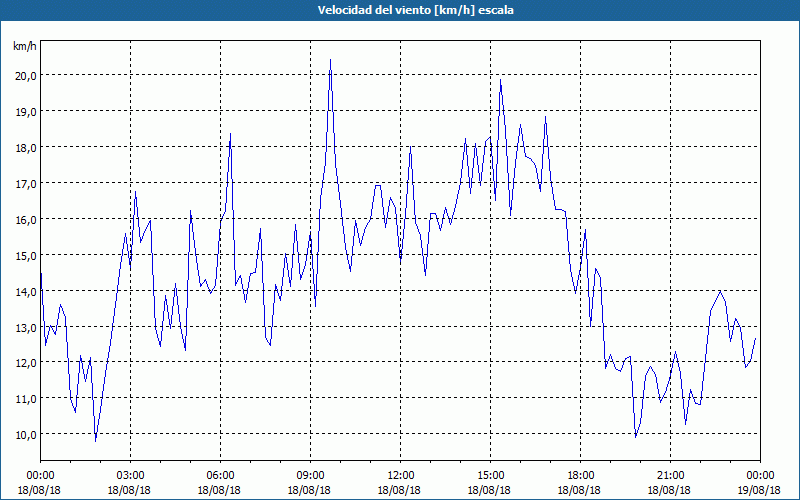Image resolution: width=800 pixels, height=500 pixels.
Task: Click the lowest wind dip before 03:00
Action: (x=95, y=440)
